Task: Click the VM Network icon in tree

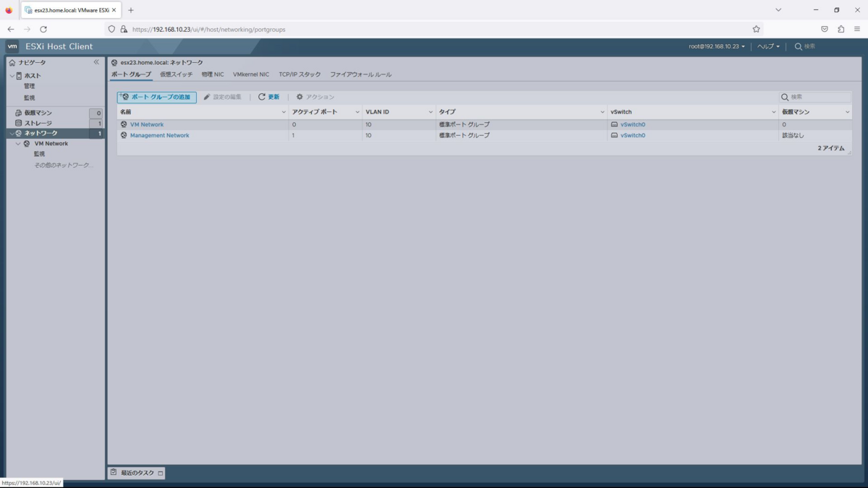Action: pyautogui.click(x=27, y=144)
